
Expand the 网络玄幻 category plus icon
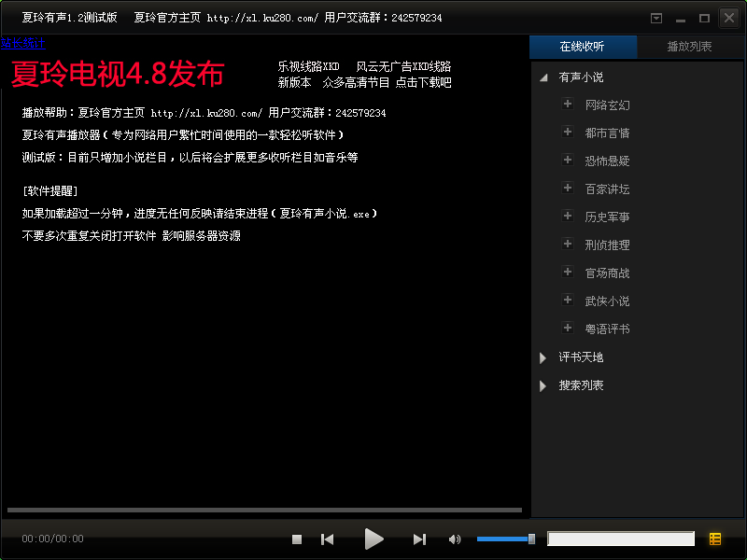click(567, 104)
